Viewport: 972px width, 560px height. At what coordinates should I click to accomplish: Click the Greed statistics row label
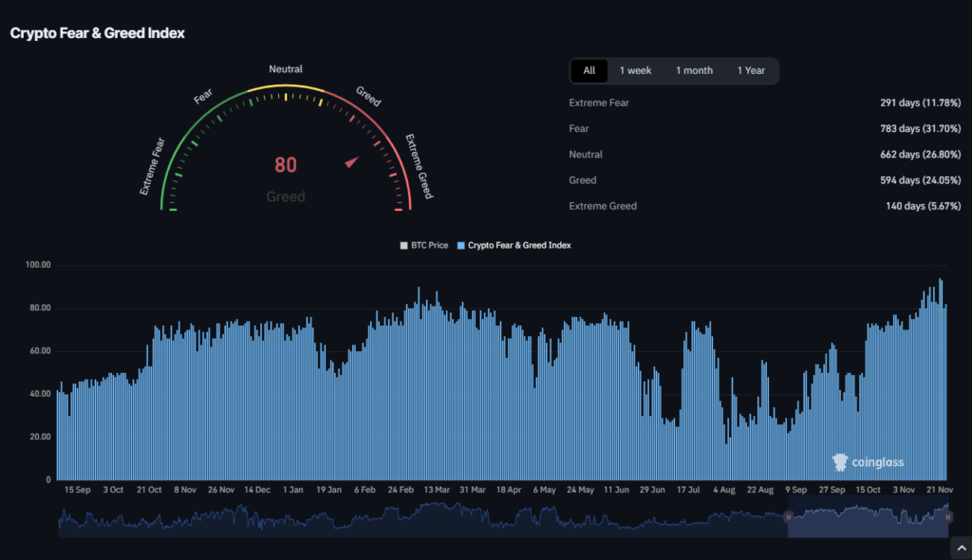(583, 180)
